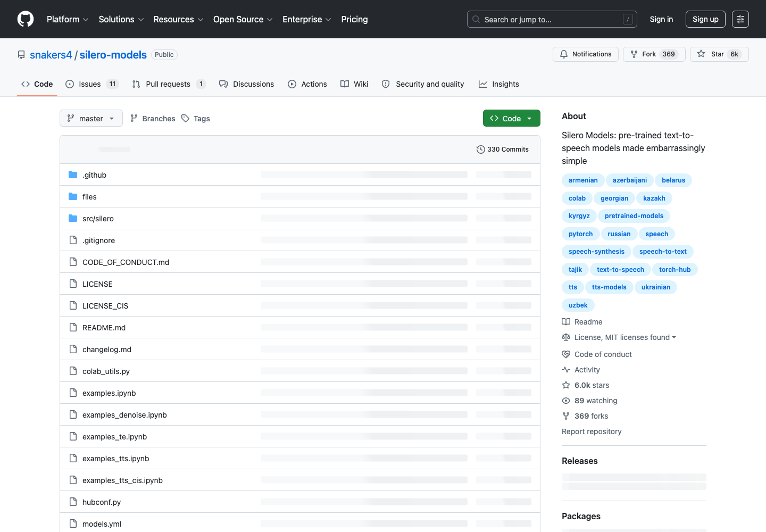Click the Branches git icon

pos(134,119)
